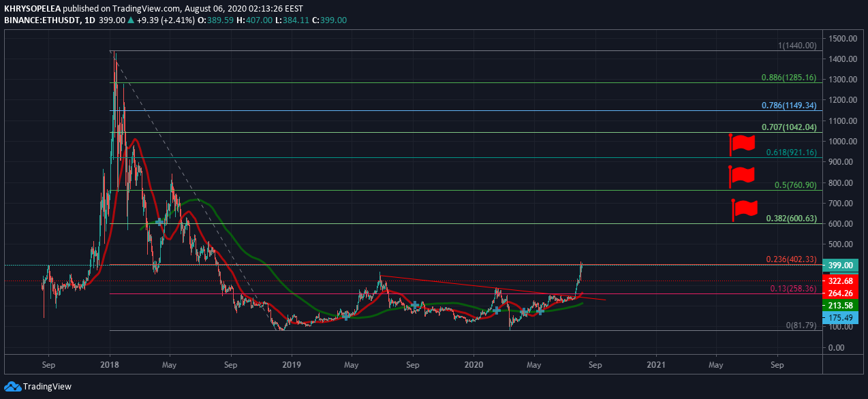Screen dimensions: 868x399
Task: Click the 2021 label on the time axis
Action: pos(656,364)
